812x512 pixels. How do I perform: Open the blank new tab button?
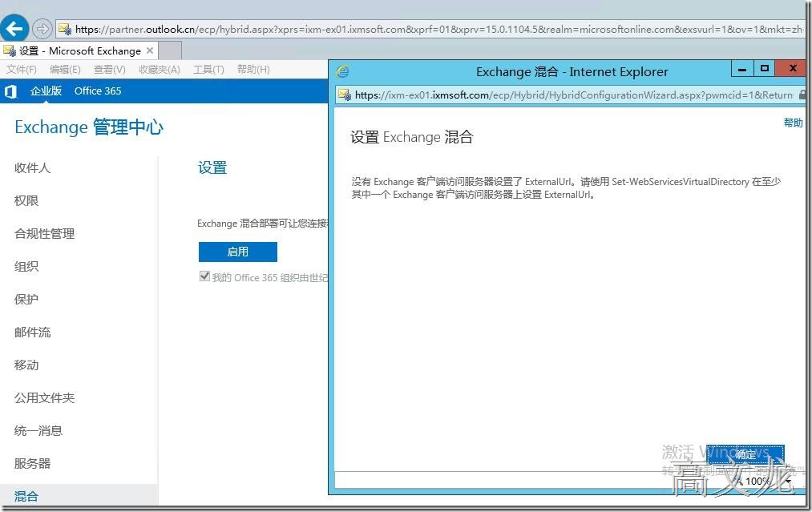coord(170,50)
